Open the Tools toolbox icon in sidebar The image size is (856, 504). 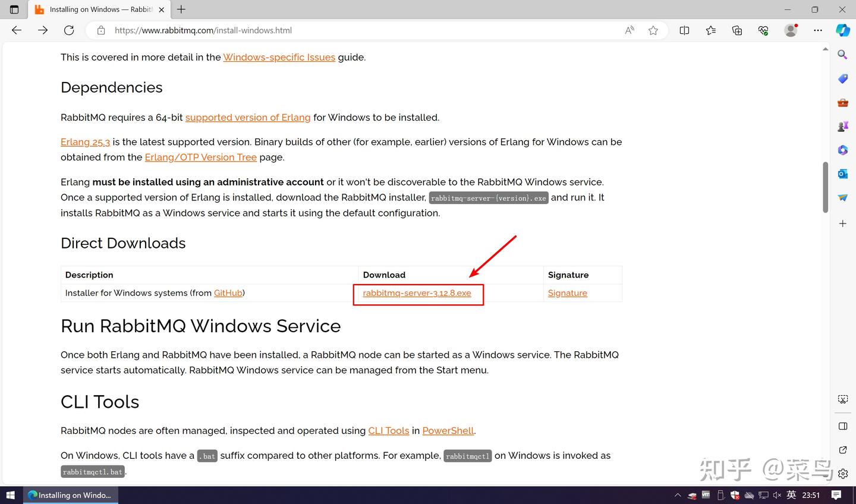pyautogui.click(x=842, y=102)
